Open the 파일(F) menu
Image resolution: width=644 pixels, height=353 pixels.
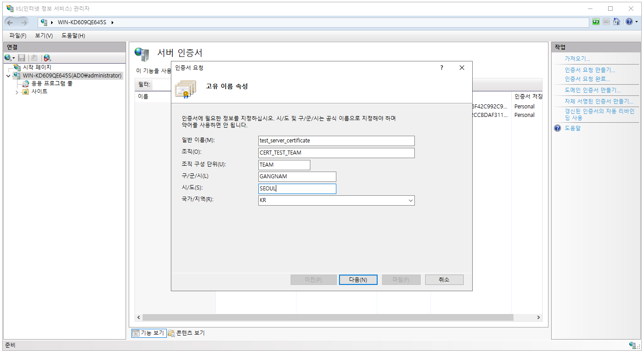pyautogui.click(x=17, y=35)
